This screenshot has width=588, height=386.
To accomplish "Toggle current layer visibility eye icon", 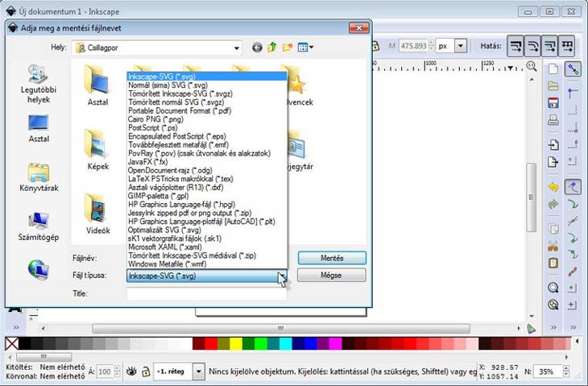I will tap(130, 371).
